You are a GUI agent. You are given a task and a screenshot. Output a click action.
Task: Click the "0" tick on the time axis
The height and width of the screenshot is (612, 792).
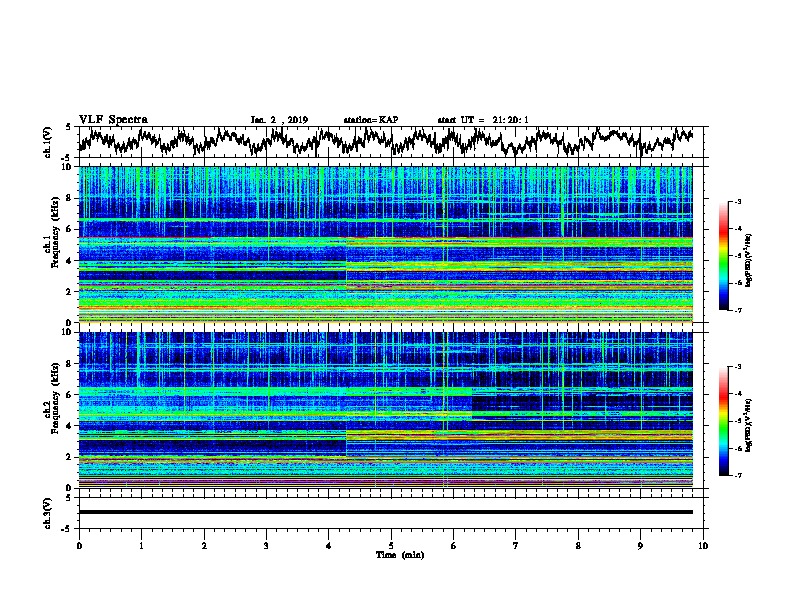click(x=79, y=546)
